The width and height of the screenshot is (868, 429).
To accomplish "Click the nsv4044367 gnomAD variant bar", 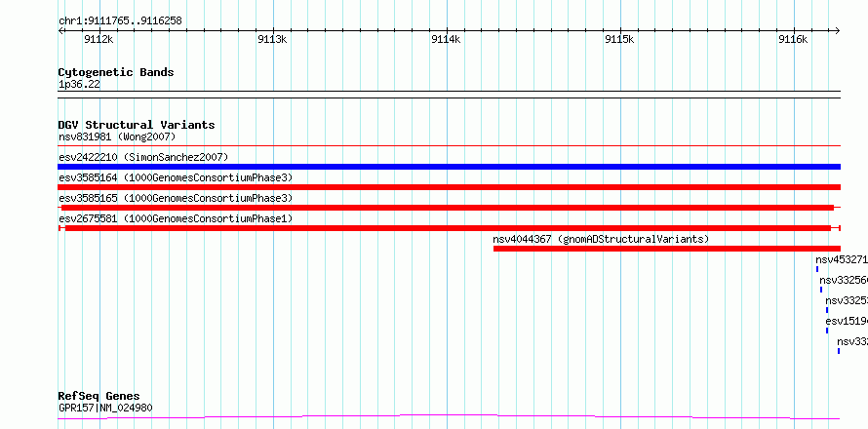I will pyautogui.click(x=667, y=249).
